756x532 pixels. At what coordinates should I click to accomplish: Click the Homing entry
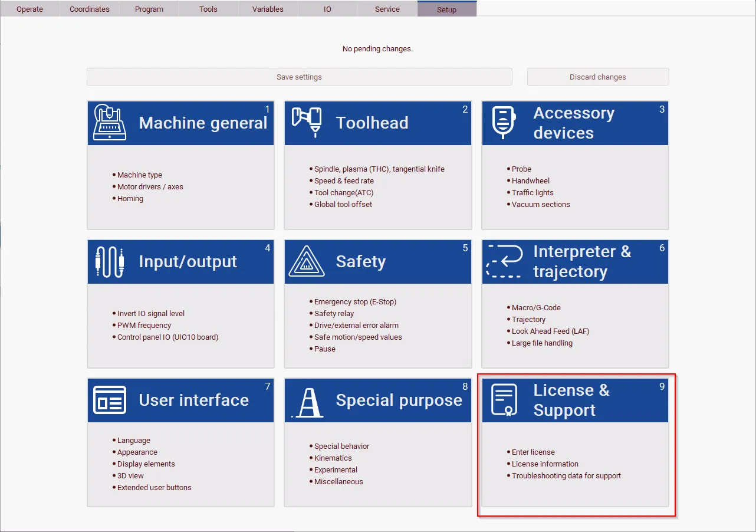click(x=130, y=198)
